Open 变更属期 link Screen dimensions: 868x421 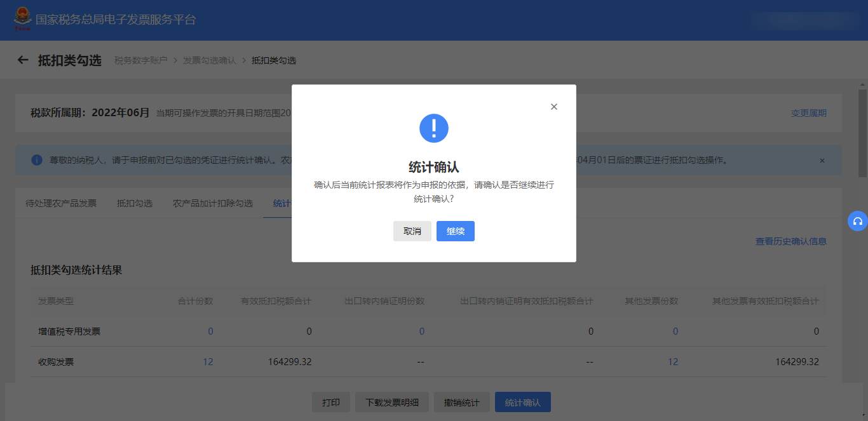(x=808, y=113)
